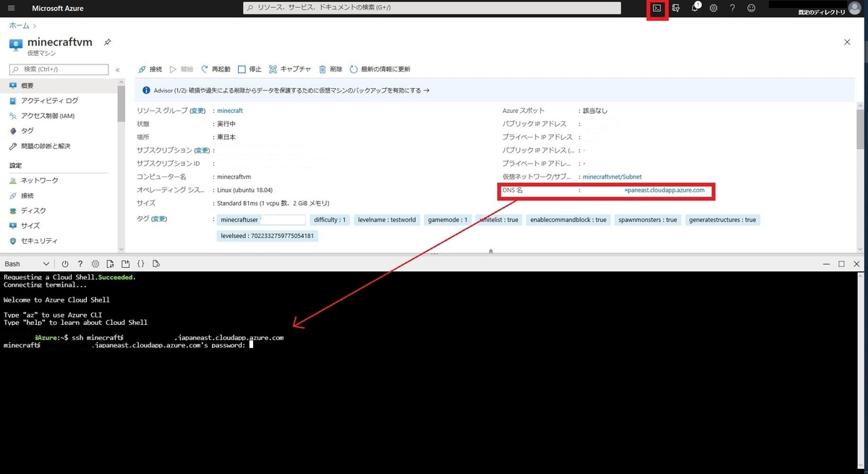Select サイズ in sidebar

pyautogui.click(x=58, y=226)
